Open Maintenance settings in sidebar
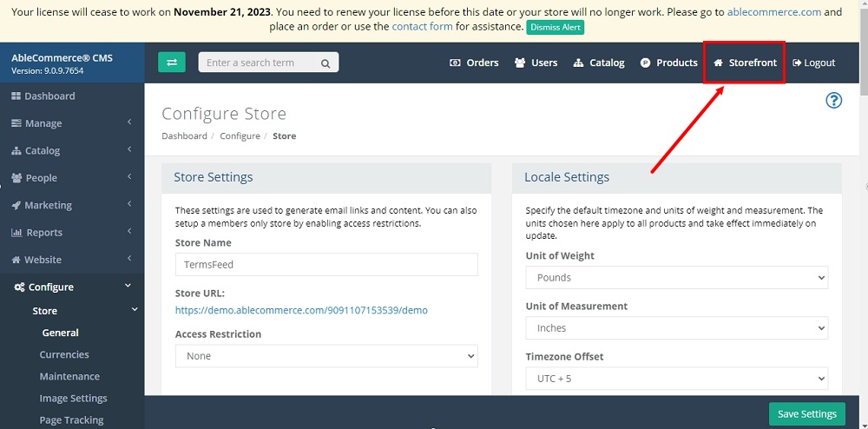 pos(69,376)
